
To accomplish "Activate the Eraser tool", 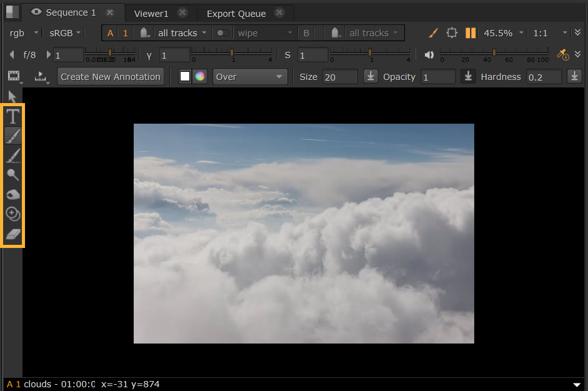I will click(x=13, y=234).
